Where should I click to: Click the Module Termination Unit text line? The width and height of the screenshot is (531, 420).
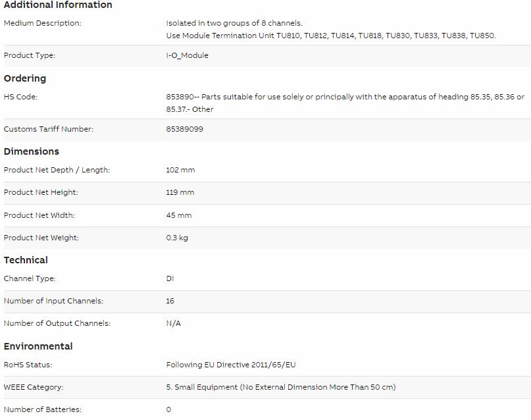(x=330, y=36)
